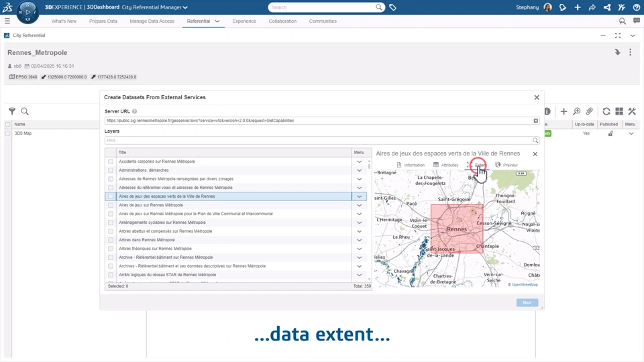The height and width of the screenshot is (362, 644).
Task: Check Accidents corporels sur Rennes Métropole
Action: click(x=111, y=162)
